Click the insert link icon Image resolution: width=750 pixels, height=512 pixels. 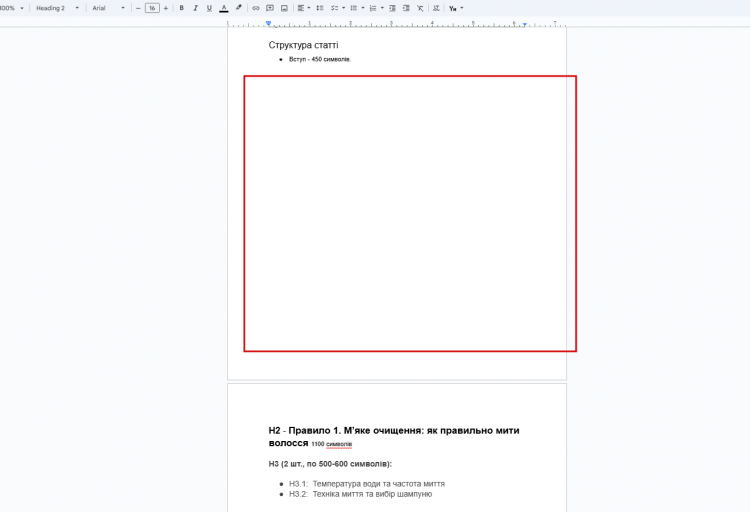[256, 8]
